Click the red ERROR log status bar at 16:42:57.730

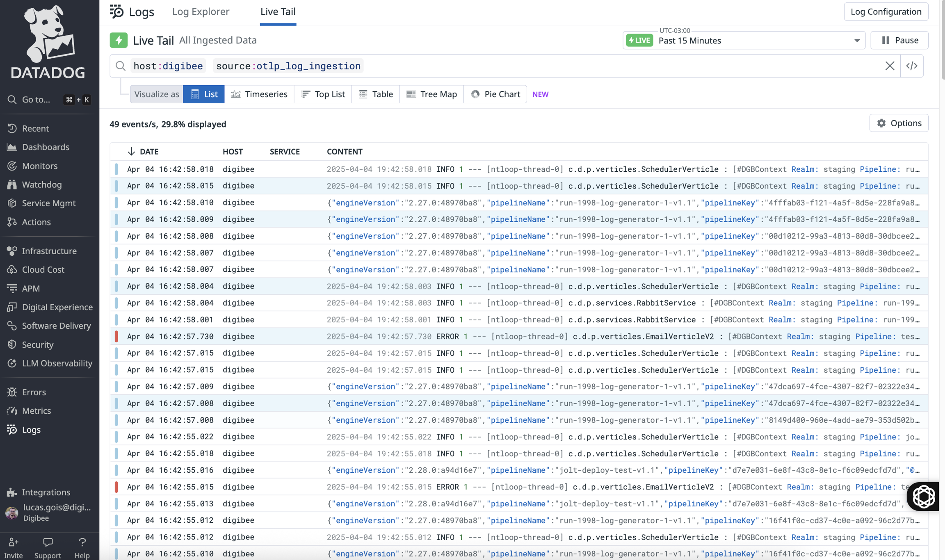tap(116, 337)
